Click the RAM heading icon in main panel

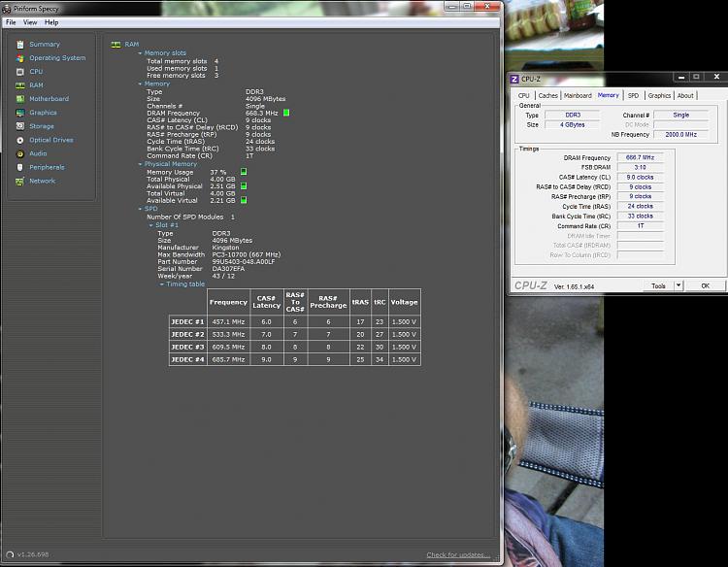116,45
